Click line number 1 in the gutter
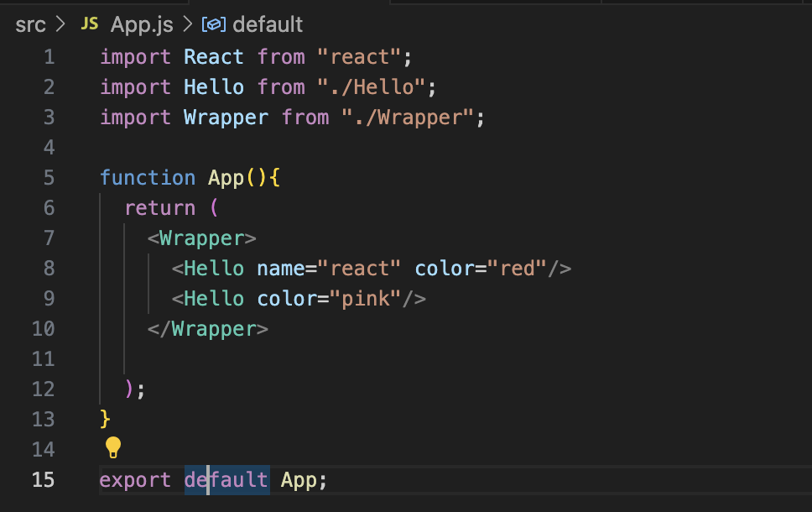 pyautogui.click(x=49, y=57)
